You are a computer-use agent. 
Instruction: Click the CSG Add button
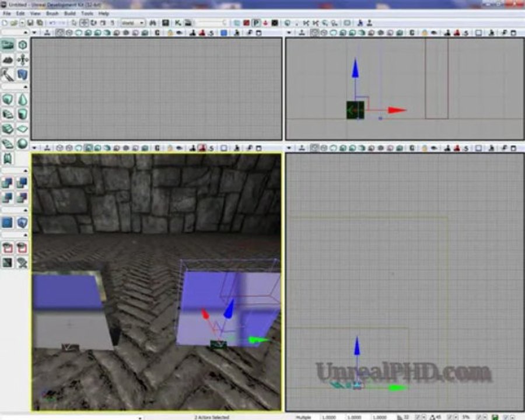(8, 183)
